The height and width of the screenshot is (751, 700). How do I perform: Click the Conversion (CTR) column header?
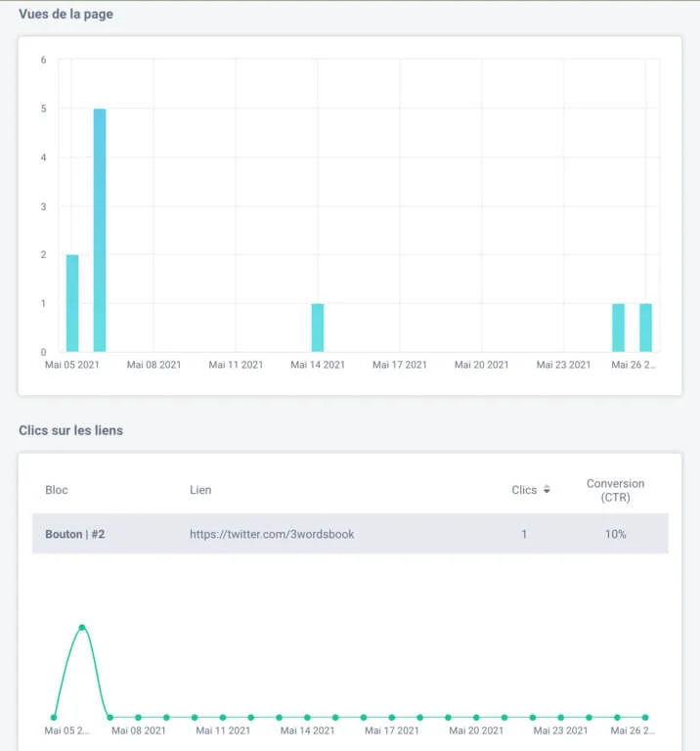click(615, 490)
